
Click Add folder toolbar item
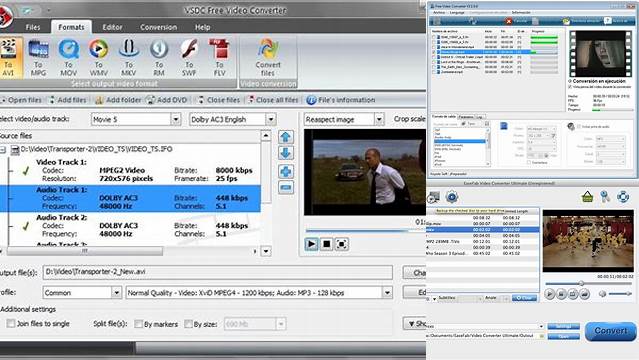[x=118, y=100]
